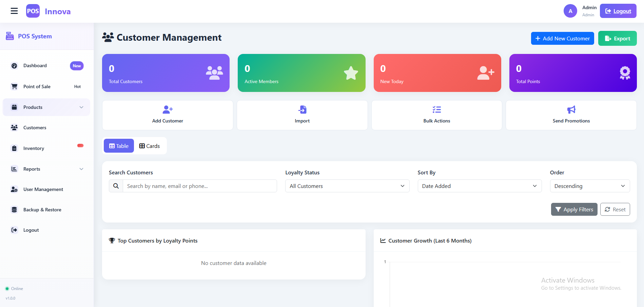
Task: Expand the Products sidebar menu
Action: click(46, 107)
